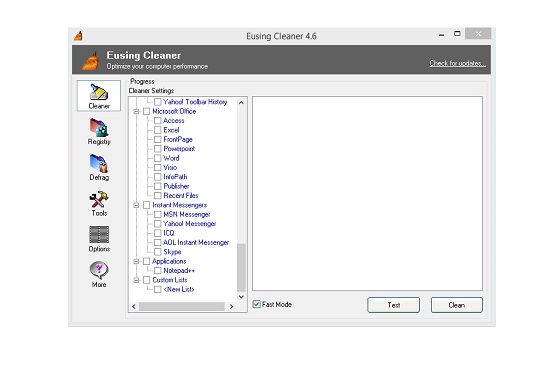Select the Word tree label
Image resolution: width=550 pixels, height=369 pixels.
(x=171, y=158)
